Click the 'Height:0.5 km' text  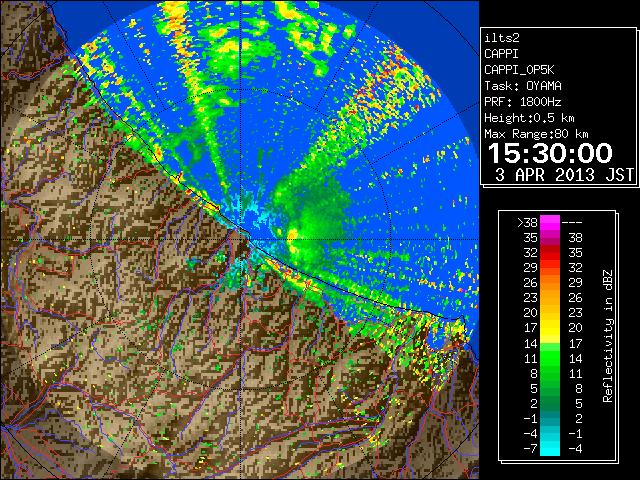point(529,118)
